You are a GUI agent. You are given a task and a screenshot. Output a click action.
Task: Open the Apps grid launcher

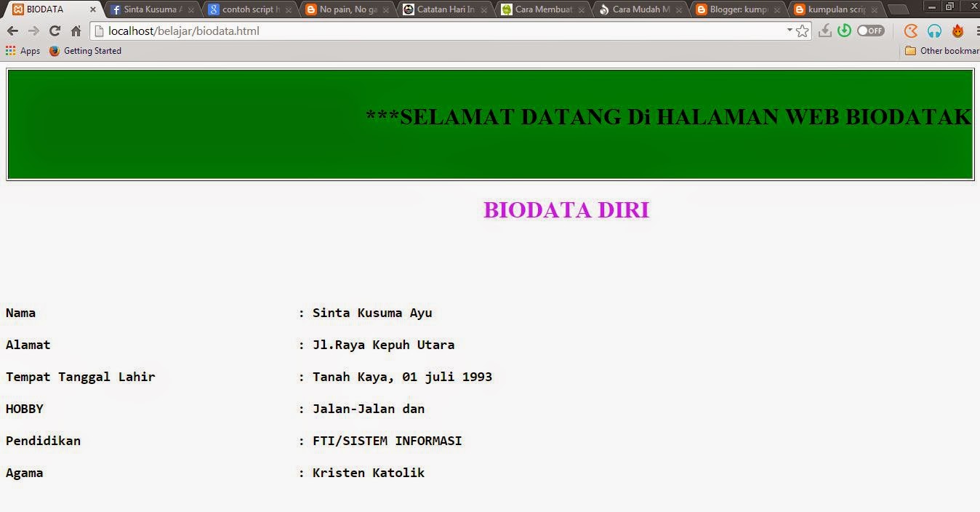(x=9, y=51)
